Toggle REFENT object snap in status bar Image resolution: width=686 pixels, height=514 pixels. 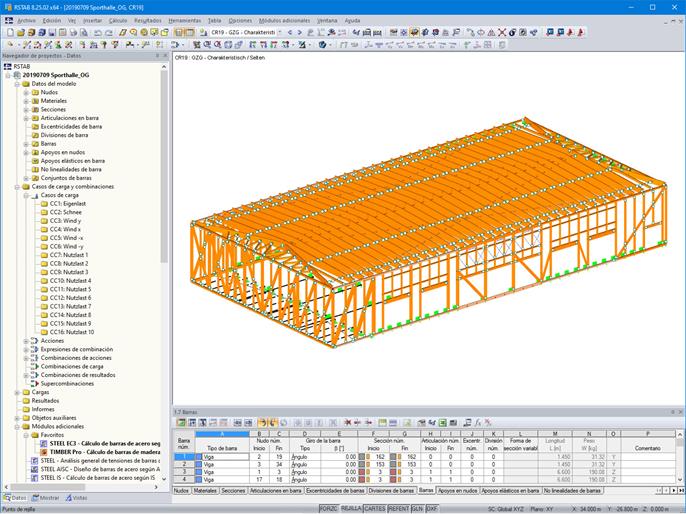pos(399,509)
